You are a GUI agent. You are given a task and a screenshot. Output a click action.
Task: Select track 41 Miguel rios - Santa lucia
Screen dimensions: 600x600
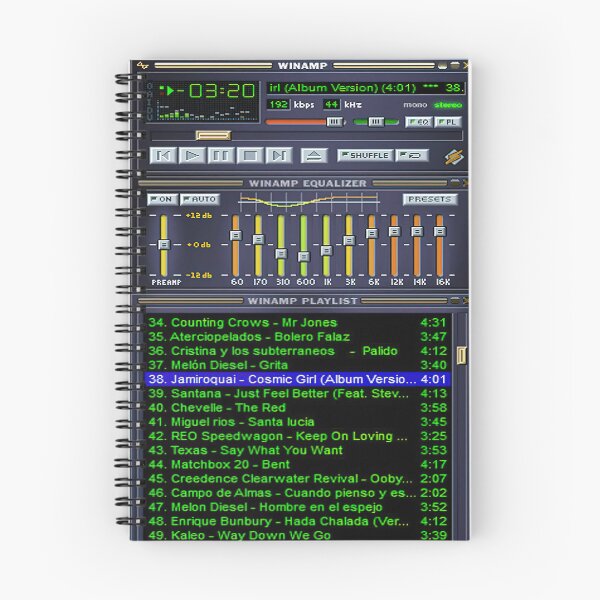point(298,422)
